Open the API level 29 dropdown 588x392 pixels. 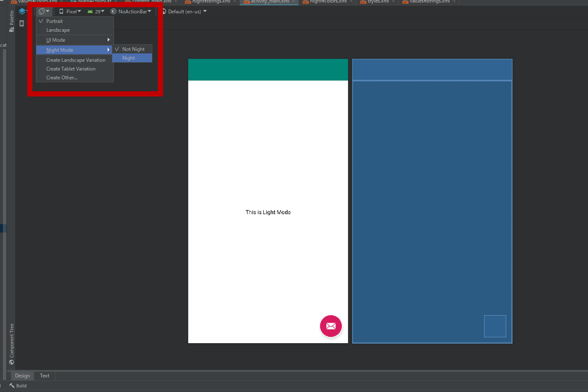click(96, 12)
